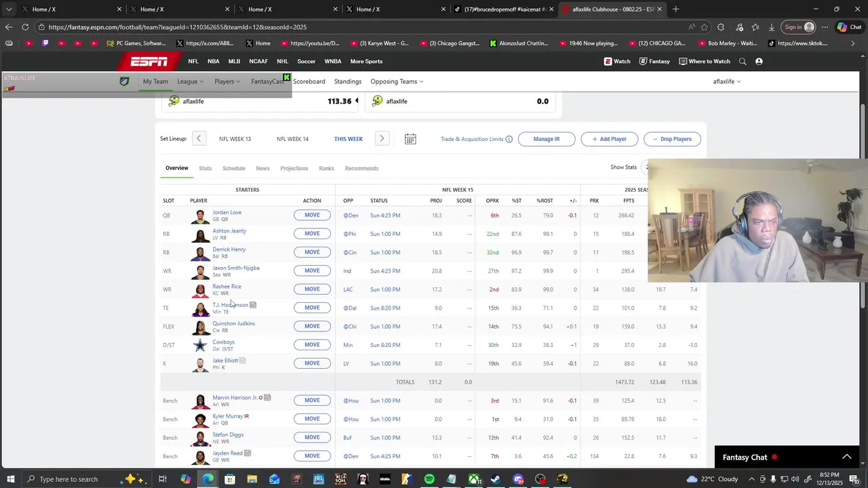The width and height of the screenshot is (868, 488).
Task: Open news note icon beside Jayden Reed
Action: pyautogui.click(x=248, y=453)
